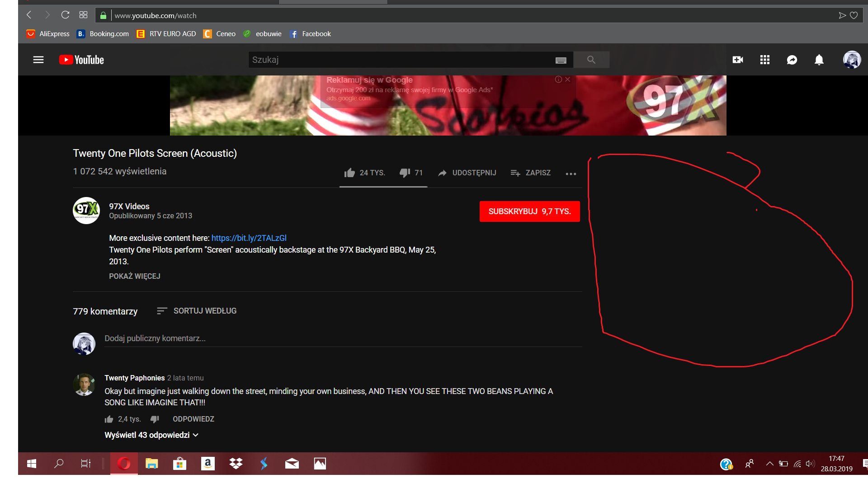Open notifications bell
The height and width of the screenshot is (488, 868).
819,60
